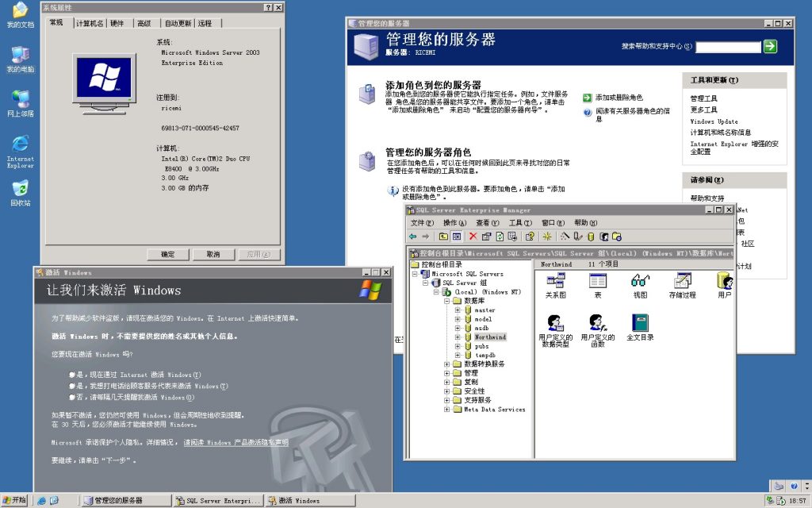Viewport: 812px width, 508px height.
Task: Click 取消 button in System Properties
Action: pos(213,255)
